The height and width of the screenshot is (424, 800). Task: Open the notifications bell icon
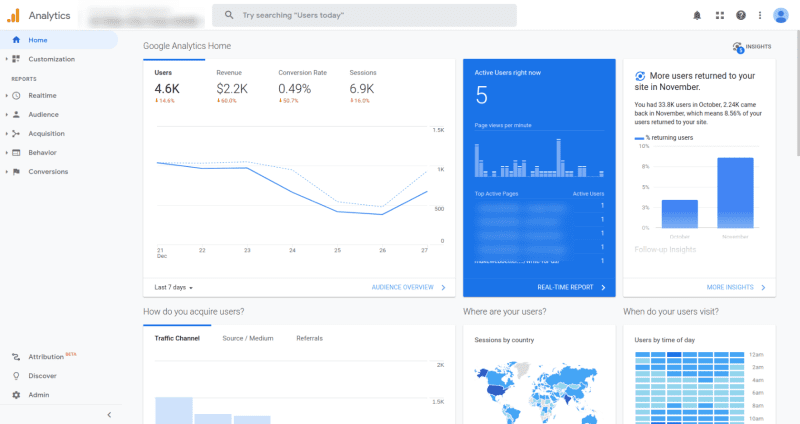click(697, 15)
